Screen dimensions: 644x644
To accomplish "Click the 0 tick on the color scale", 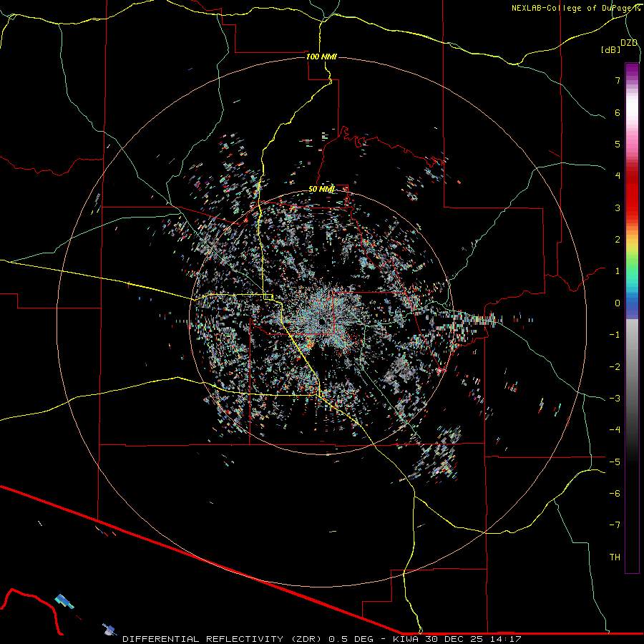I will pyautogui.click(x=618, y=303).
